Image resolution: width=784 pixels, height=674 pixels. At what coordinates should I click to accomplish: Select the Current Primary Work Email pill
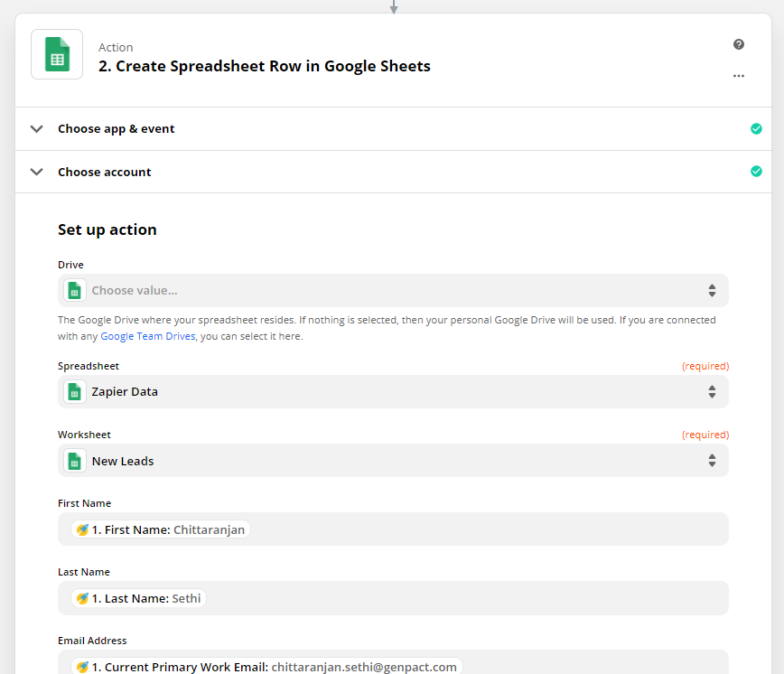(x=266, y=667)
